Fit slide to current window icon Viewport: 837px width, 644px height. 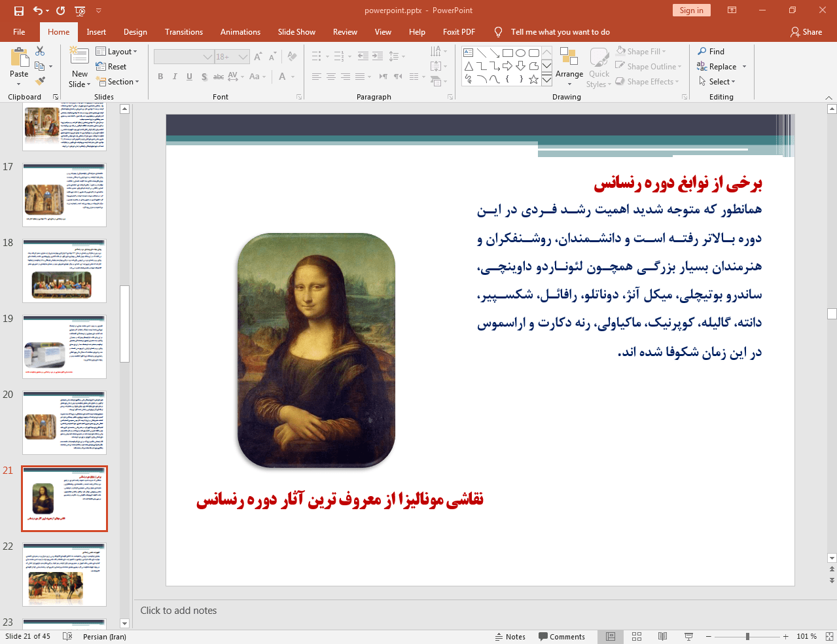[829, 637]
